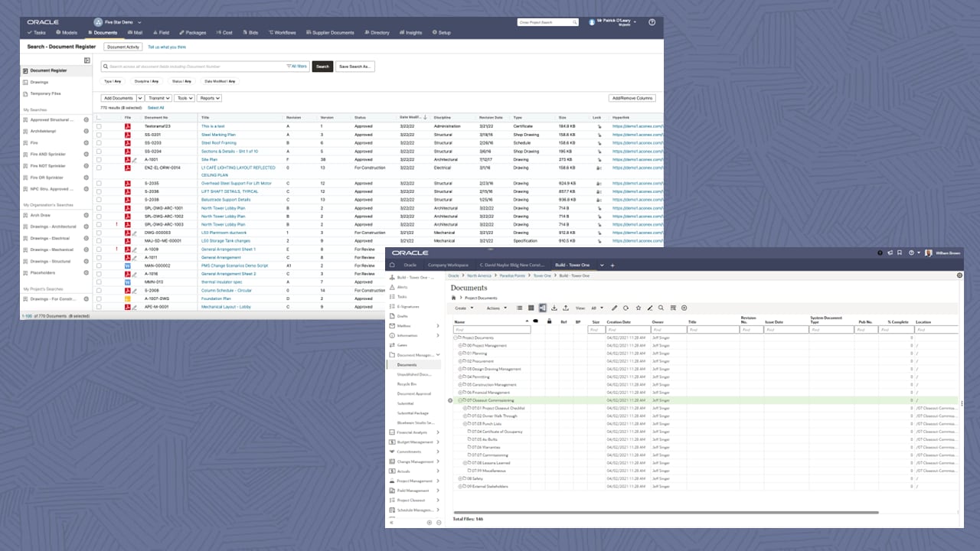Screen dimensions: 980x551
Task: Open gear settings for Fire AND Sprinkler search
Action: point(86,154)
